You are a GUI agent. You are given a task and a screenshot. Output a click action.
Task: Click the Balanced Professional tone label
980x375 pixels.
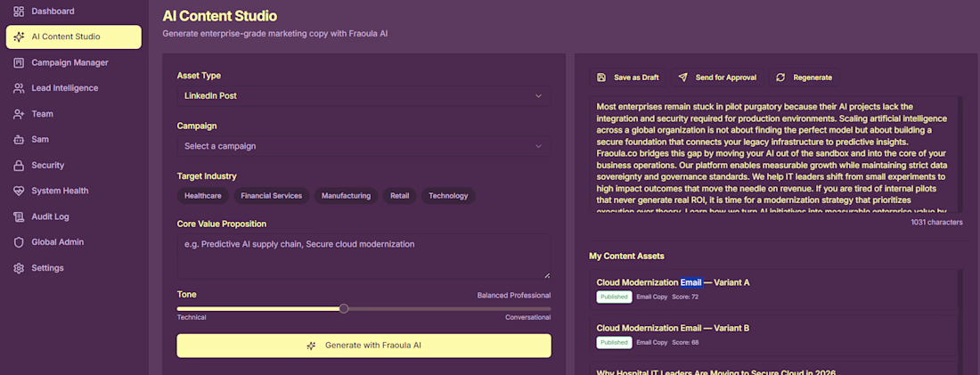pyautogui.click(x=514, y=295)
